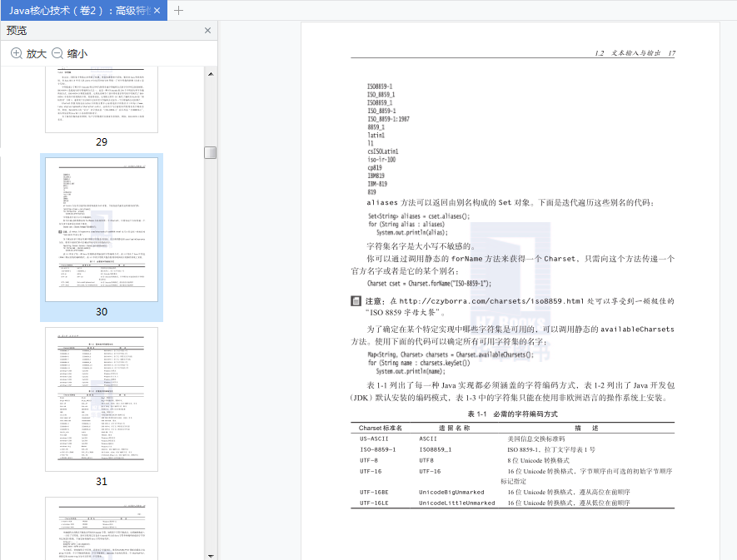This screenshot has height=560, width=737.
Task: Click the 放大 magnifier plus icon
Action: pyautogui.click(x=17, y=53)
